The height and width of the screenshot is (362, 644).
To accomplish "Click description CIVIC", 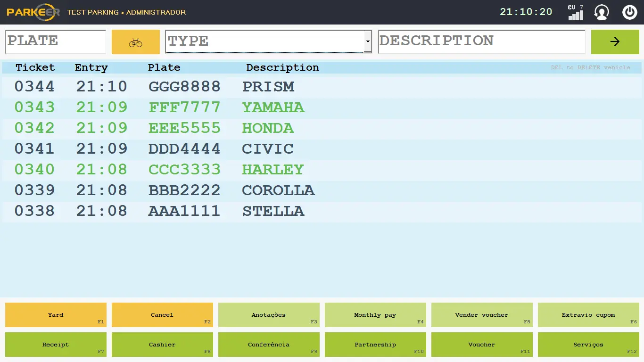I will [x=268, y=149].
